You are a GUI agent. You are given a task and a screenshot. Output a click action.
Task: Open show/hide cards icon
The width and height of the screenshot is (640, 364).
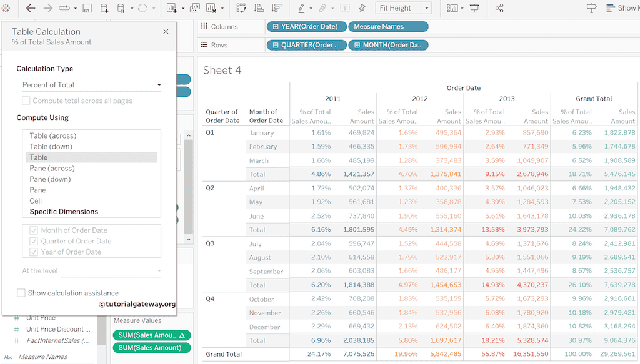pos(452,8)
